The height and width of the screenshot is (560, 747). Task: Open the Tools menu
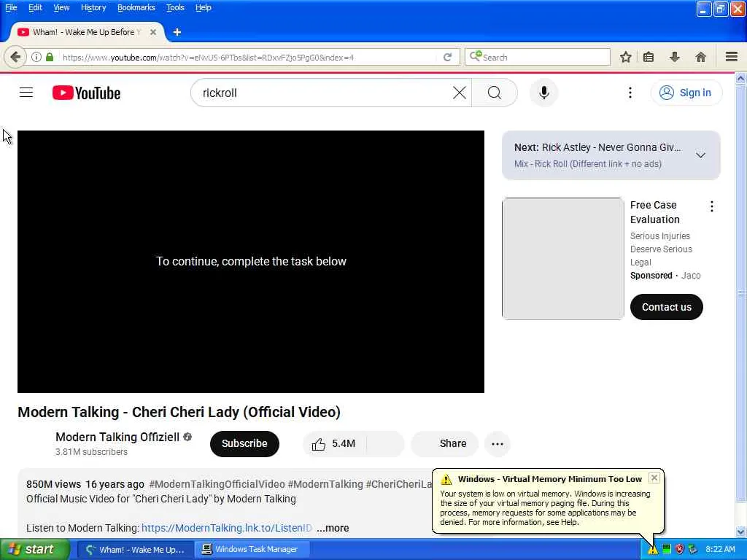coord(175,7)
